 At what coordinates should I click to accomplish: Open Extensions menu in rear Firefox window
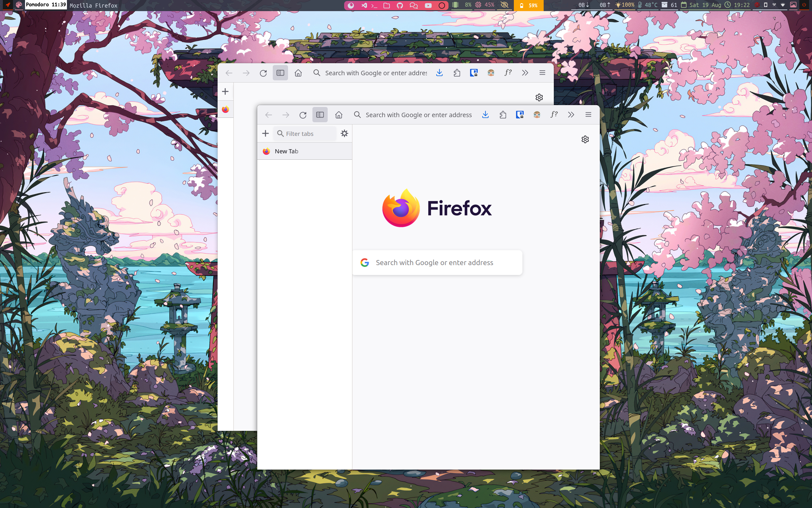click(x=457, y=73)
